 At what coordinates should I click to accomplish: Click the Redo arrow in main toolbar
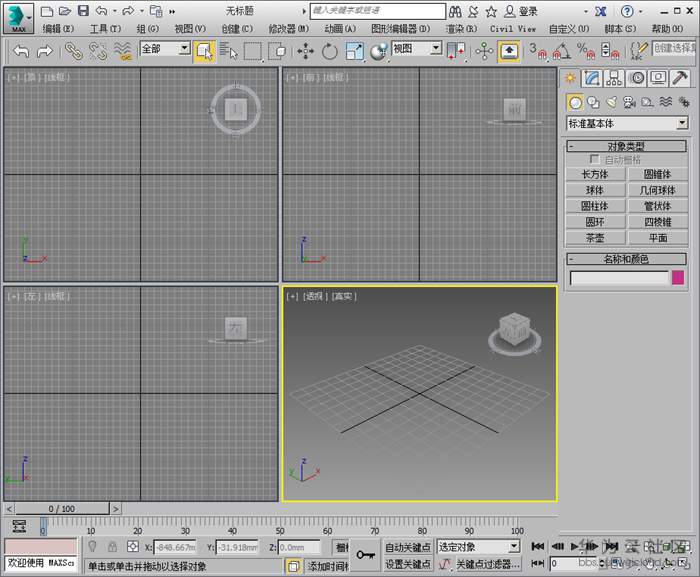[x=45, y=51]
